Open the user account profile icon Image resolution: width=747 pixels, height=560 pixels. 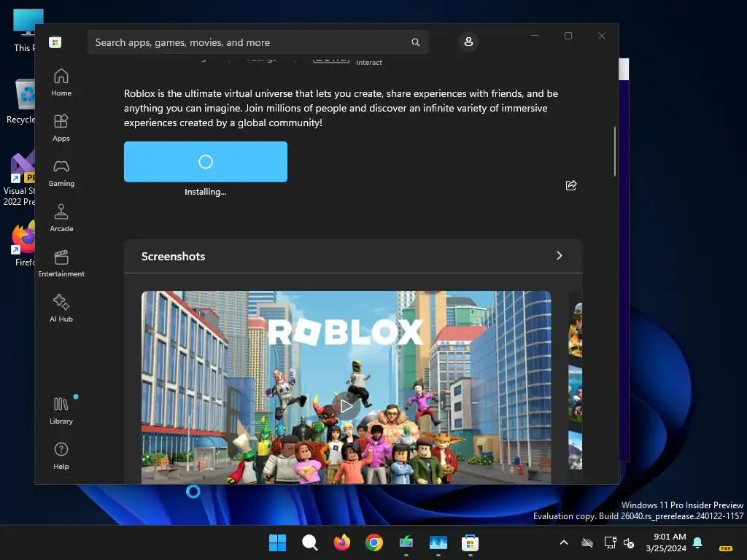(468, 42)
